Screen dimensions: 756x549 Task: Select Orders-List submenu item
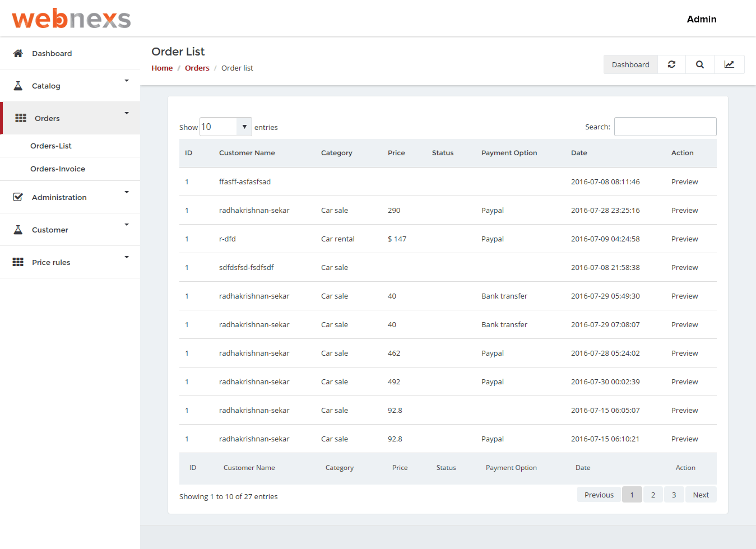(x=70, y=146)
